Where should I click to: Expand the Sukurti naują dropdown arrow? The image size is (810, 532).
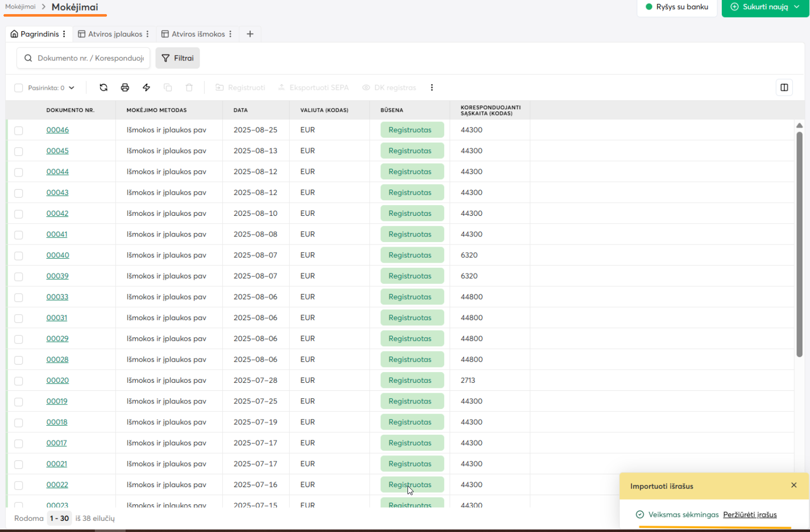pyautogui.click(x=797, y=7)
